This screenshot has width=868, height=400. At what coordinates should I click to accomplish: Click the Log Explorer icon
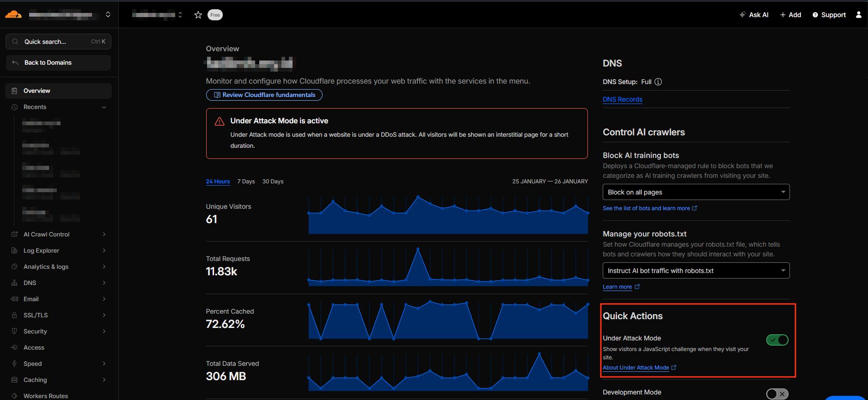14,250
